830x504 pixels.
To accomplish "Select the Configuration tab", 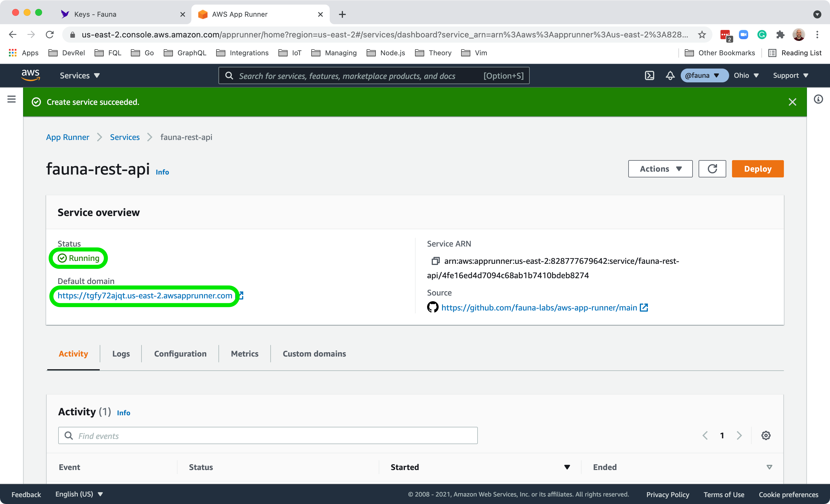I will (180, 353).
